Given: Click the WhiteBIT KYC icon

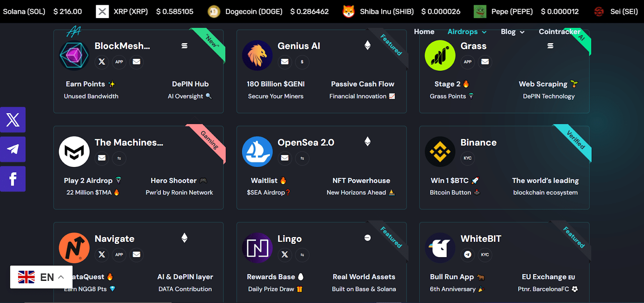Looking at the screenshot, I should (485, 254).
